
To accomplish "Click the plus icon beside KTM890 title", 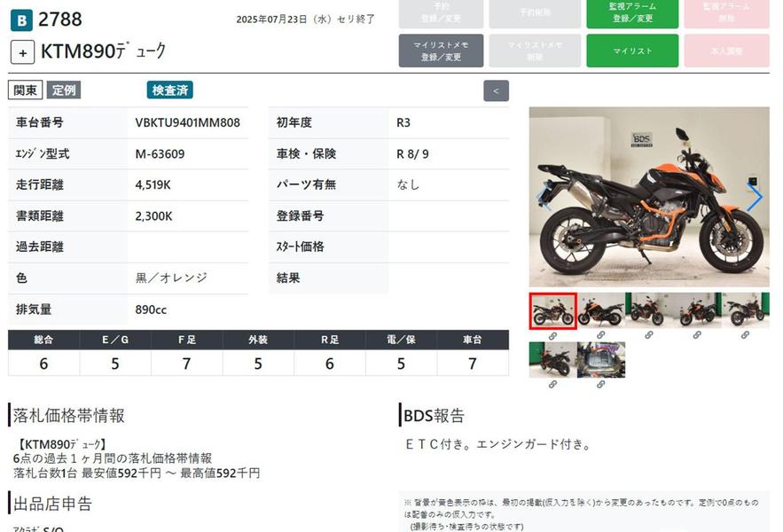I will click(x=22, y=51).
